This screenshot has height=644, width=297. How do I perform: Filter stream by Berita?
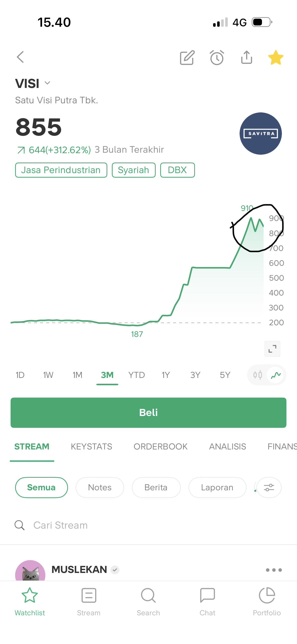click(x=156, y=488)
